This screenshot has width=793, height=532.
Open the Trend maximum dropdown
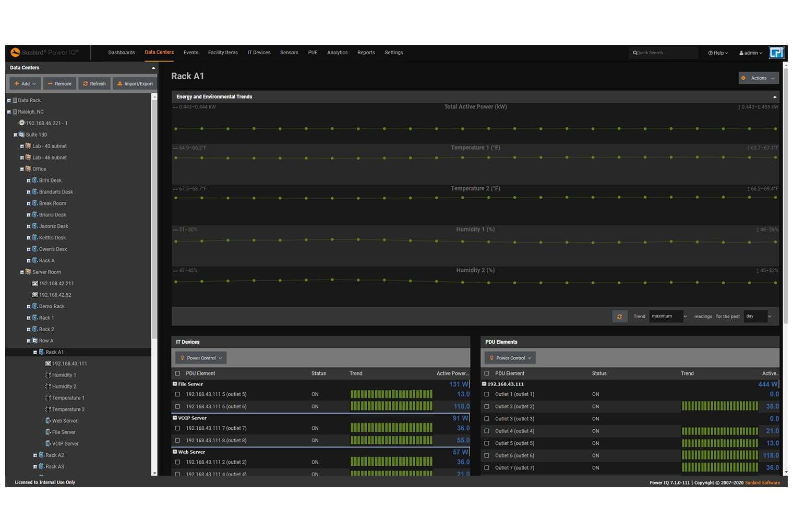669,317
